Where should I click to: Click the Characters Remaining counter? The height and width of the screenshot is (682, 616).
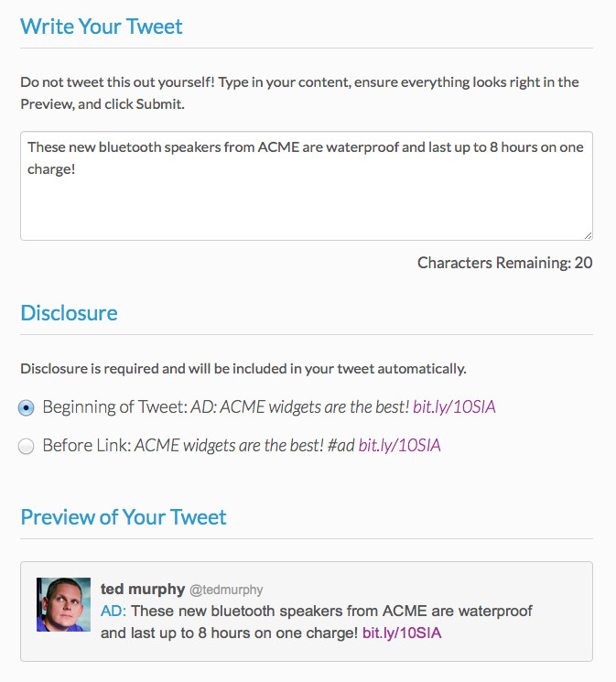[505, 263]
